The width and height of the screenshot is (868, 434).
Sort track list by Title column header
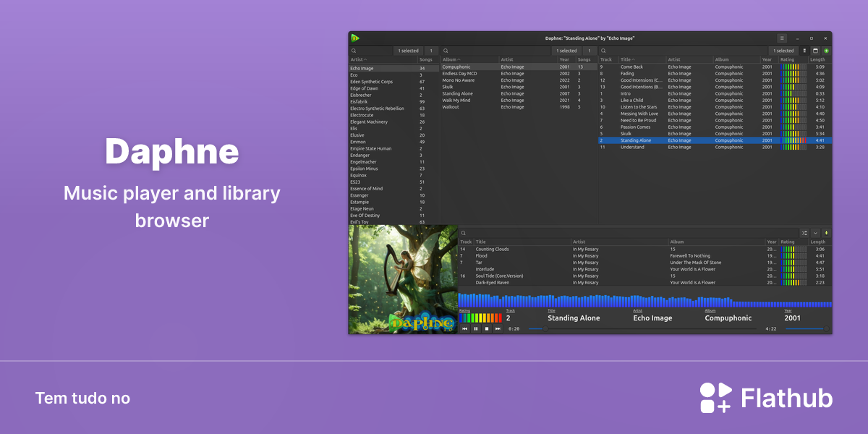click(x=642, y=59)
